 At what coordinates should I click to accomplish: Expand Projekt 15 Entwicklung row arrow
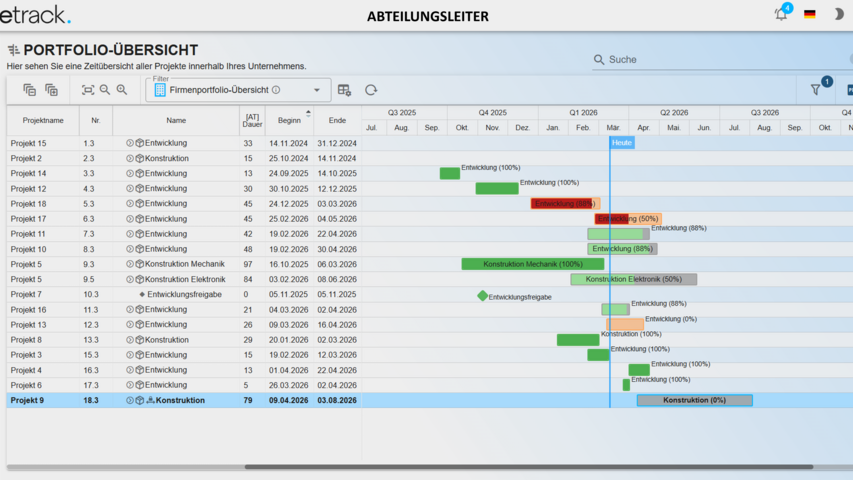click(130, 143)
